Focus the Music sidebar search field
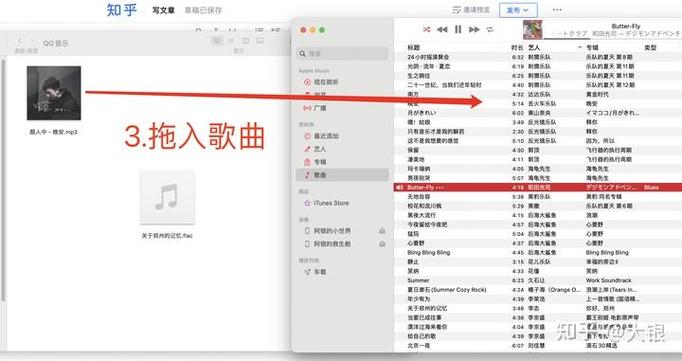 [x=343, y=53]
